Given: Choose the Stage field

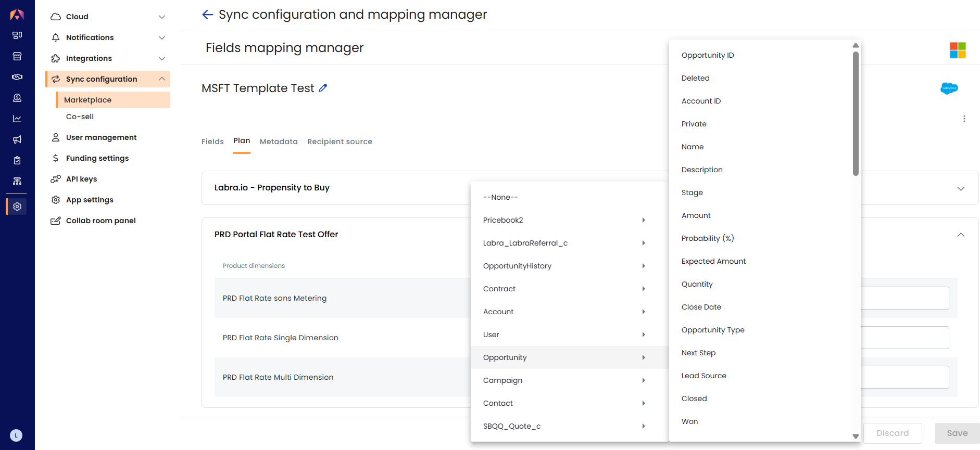Looking at the screenshot, I should 760,192.
